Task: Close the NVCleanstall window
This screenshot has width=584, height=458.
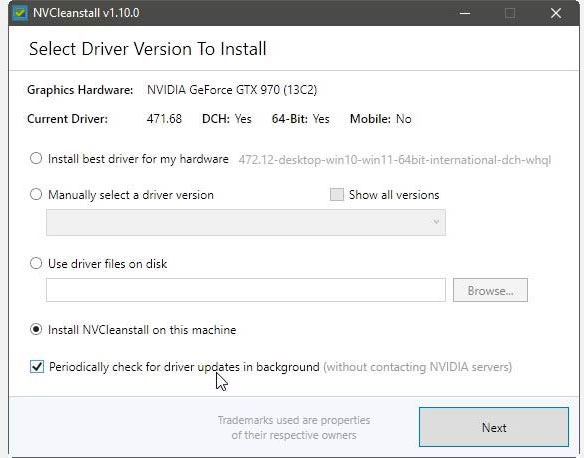Action: 556,13
